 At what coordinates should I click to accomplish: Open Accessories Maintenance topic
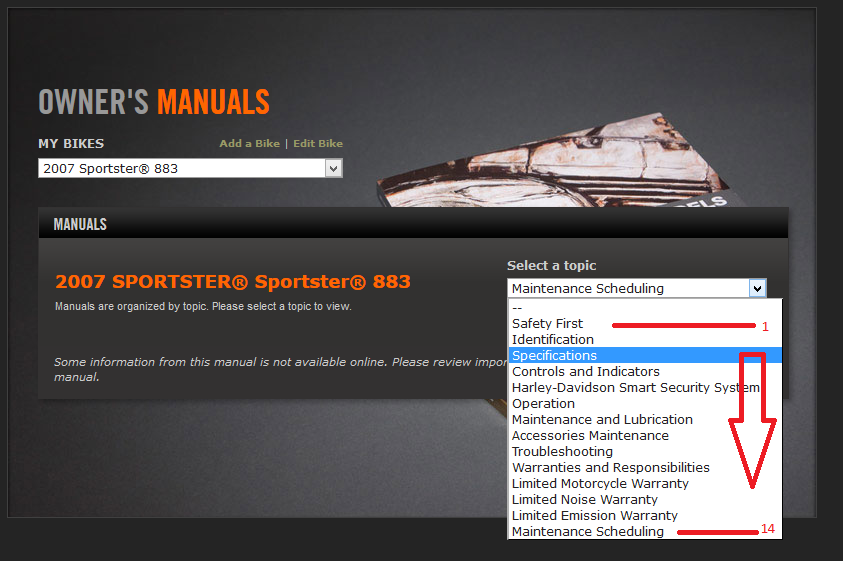click(x=590, y=436)
